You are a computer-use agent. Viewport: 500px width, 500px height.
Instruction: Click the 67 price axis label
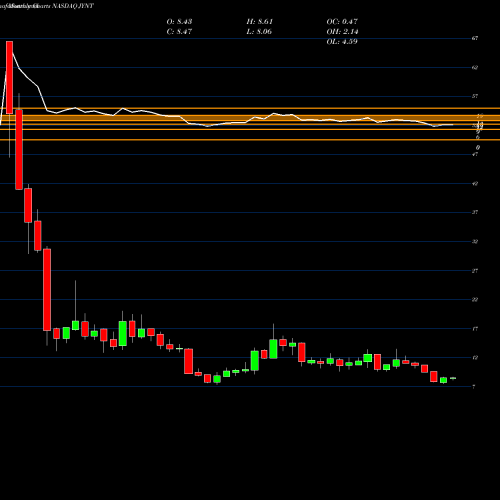click(x=475, y=38)
